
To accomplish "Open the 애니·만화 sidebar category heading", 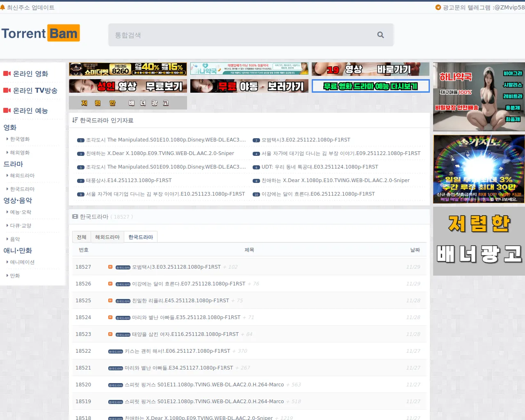I will 18,251.
